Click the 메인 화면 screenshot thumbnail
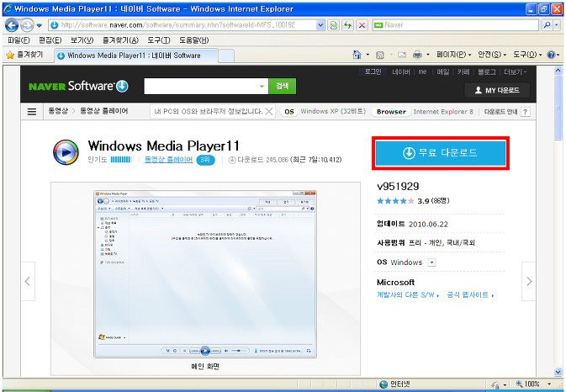 point(205,274)
